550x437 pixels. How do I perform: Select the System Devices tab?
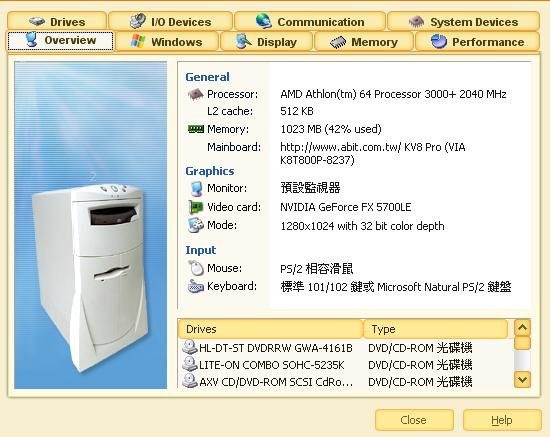click(463, 21)
